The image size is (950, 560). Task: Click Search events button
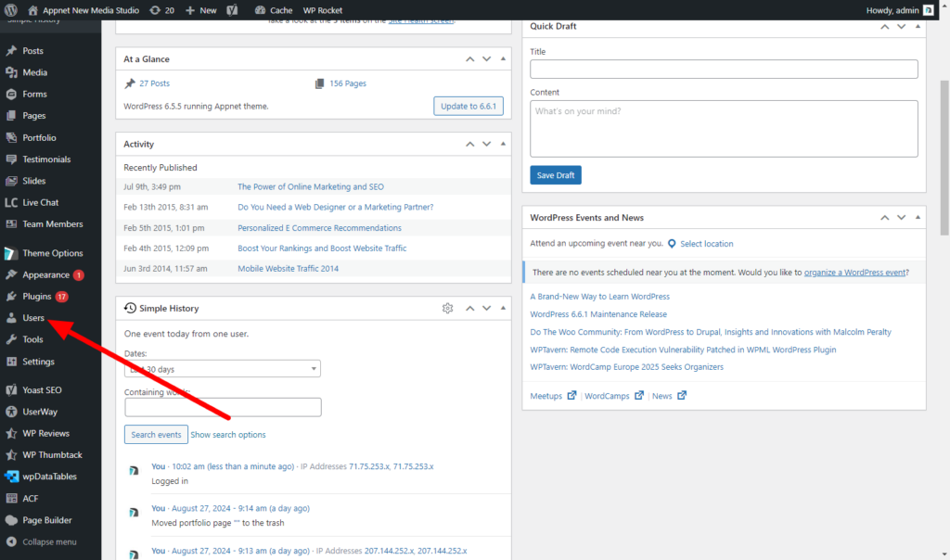156,435
